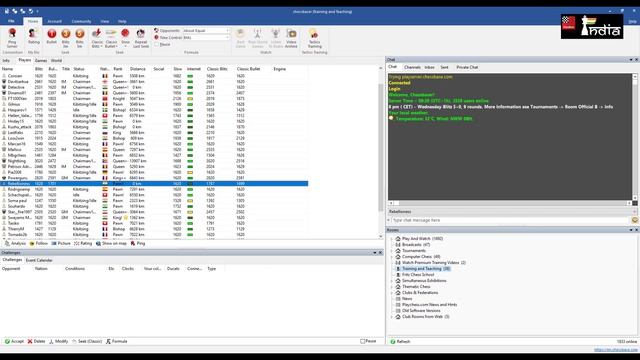
Task: Expand the Tournaments room node
Action: pos(392,251)
